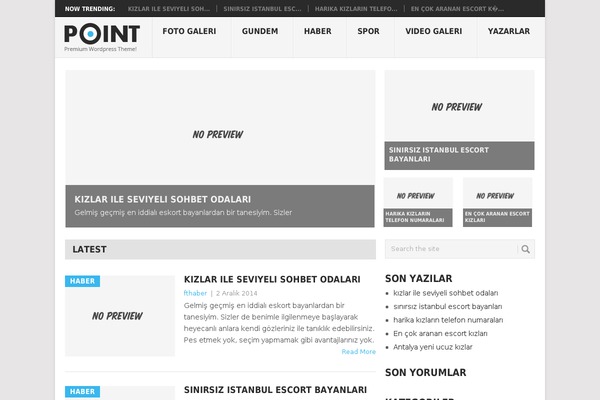Open trending link 'Harika kizlarin telefo...'

356,9
